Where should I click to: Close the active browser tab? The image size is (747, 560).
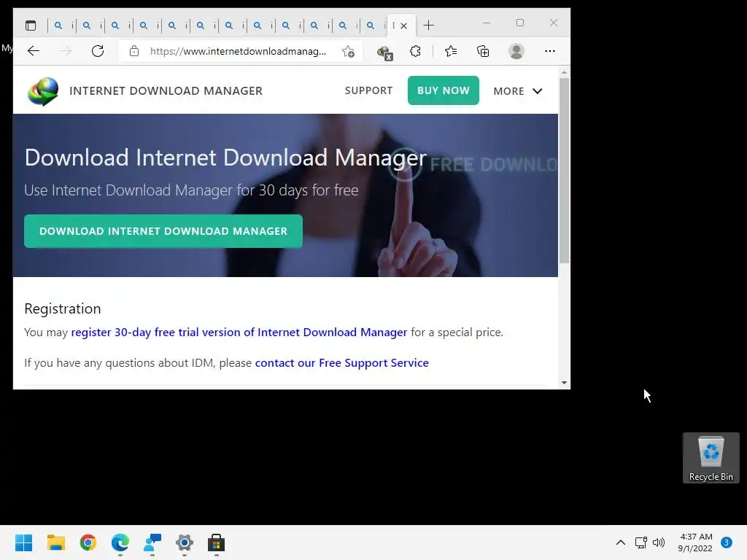[x=403, y=26]
